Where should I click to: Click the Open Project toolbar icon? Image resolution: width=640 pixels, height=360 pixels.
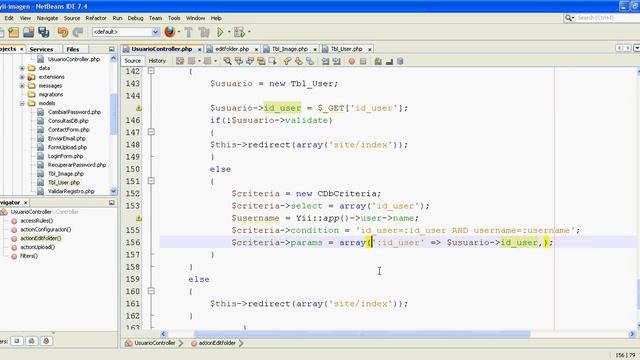click(29, 32)
